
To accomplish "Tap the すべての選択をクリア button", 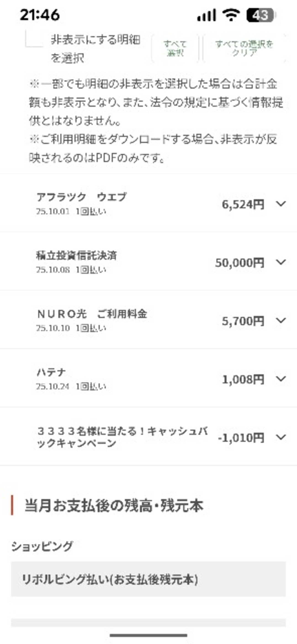I will [244, 48].
